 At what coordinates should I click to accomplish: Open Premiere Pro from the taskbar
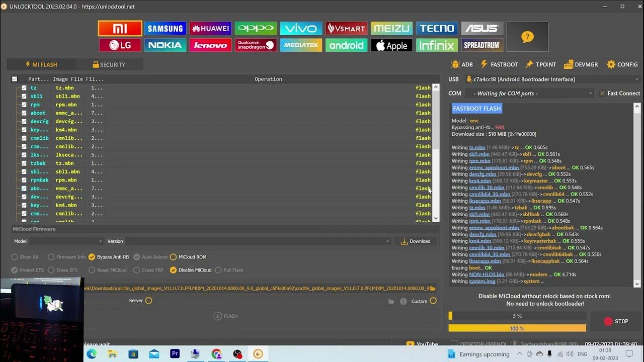175,354
